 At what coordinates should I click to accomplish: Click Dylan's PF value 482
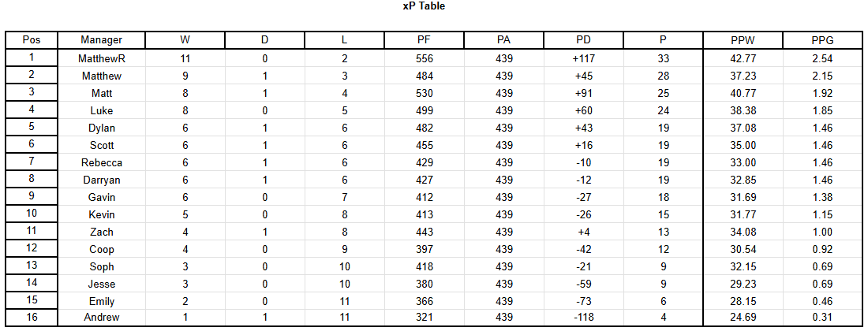click(424, 128)
